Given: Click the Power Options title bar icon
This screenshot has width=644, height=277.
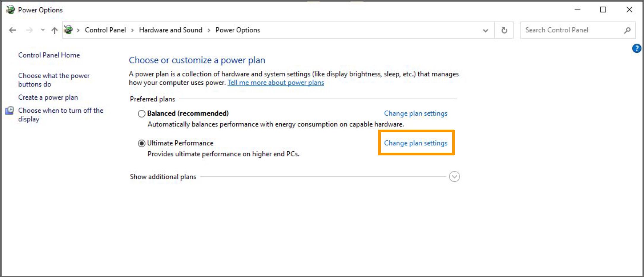Looking at the screenshot, I should [10, 10].
